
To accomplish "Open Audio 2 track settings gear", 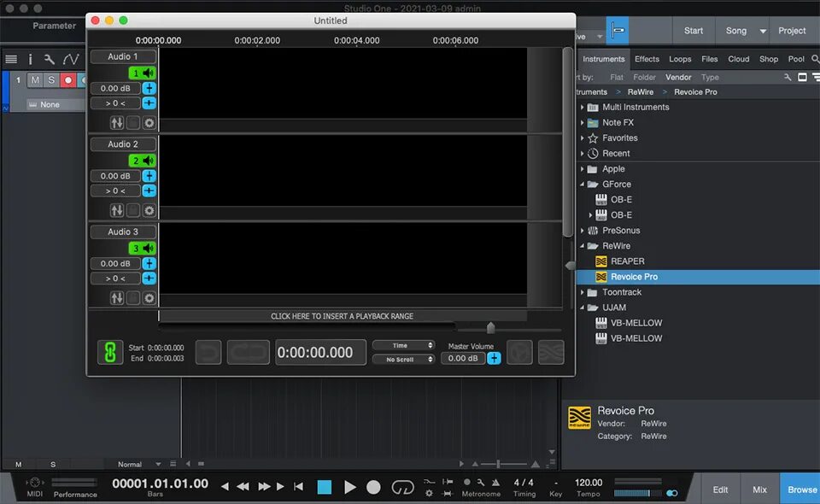I will [149, 210].
